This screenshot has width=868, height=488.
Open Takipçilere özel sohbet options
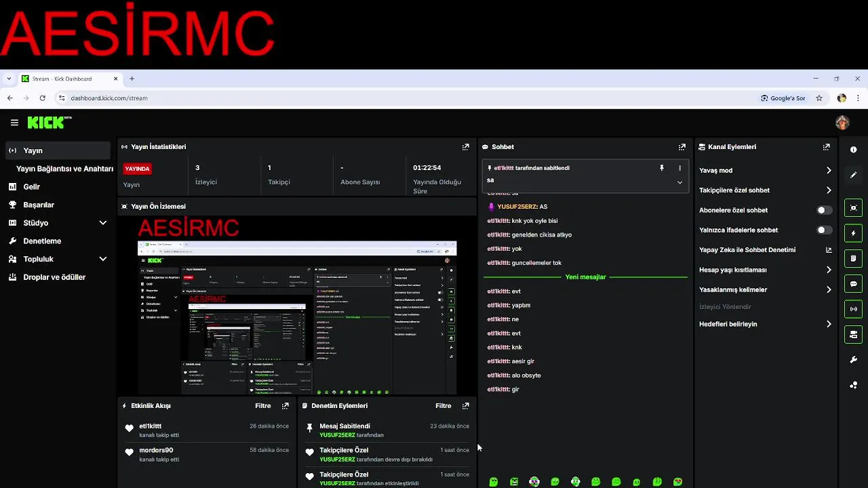pos(766,190)
